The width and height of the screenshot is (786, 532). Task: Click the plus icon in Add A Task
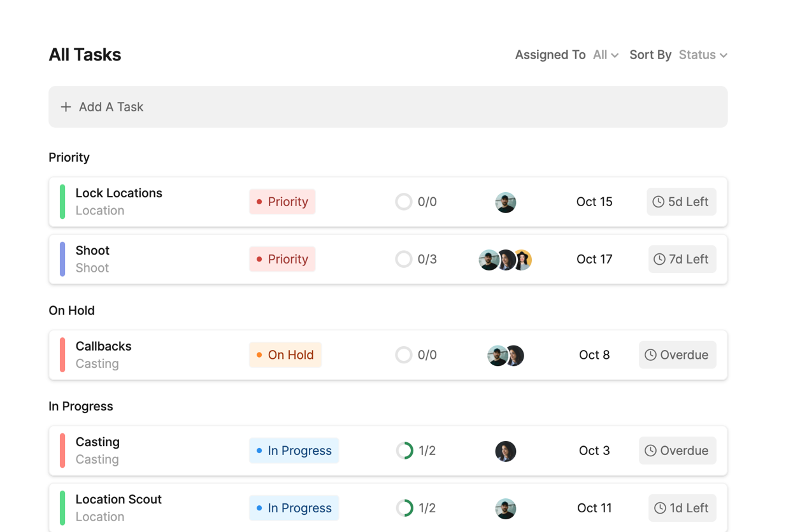pos(66,107)
